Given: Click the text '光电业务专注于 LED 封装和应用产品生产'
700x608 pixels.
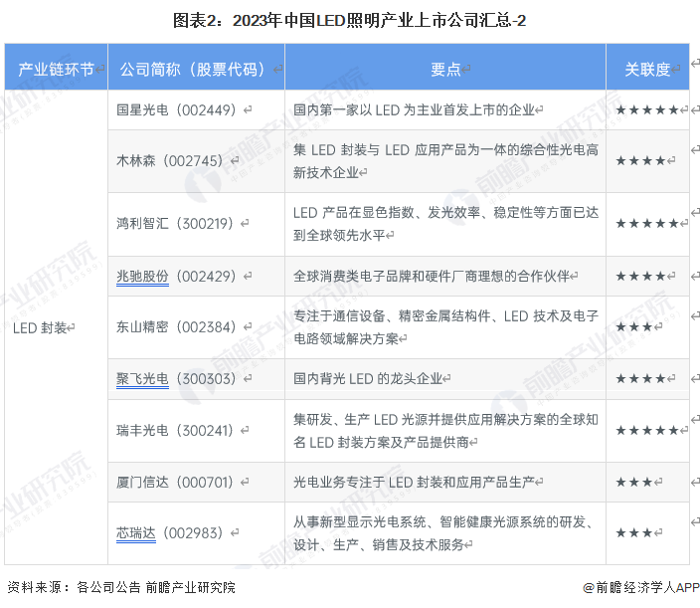Looking at the screenshot, I should [x=414, y=482].
